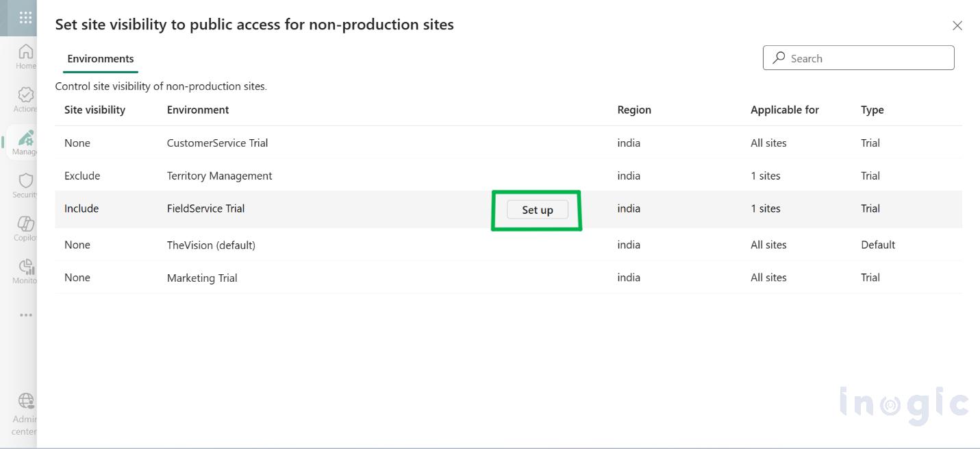
Task: Select the Environments tab
Action: tap(101, 59)
